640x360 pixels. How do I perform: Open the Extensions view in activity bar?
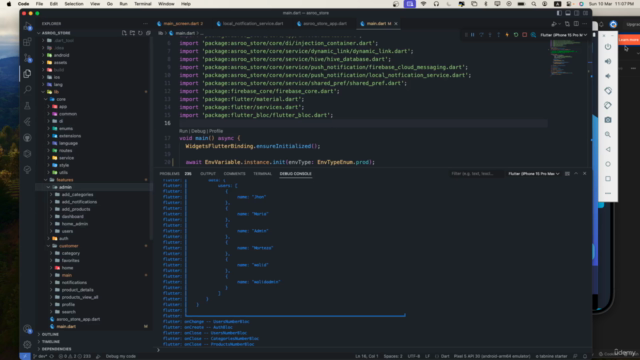pos(27,42)
